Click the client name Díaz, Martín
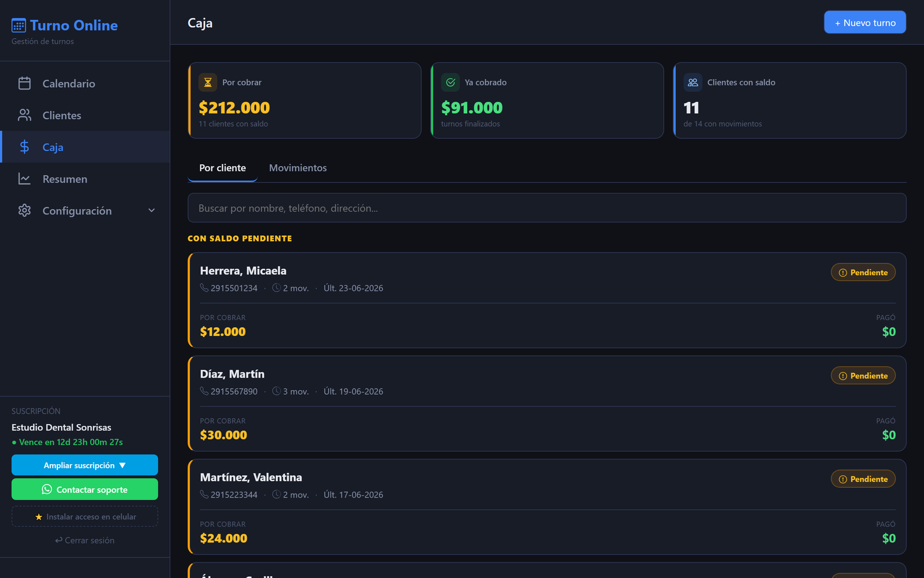 [x=232, y=374]
